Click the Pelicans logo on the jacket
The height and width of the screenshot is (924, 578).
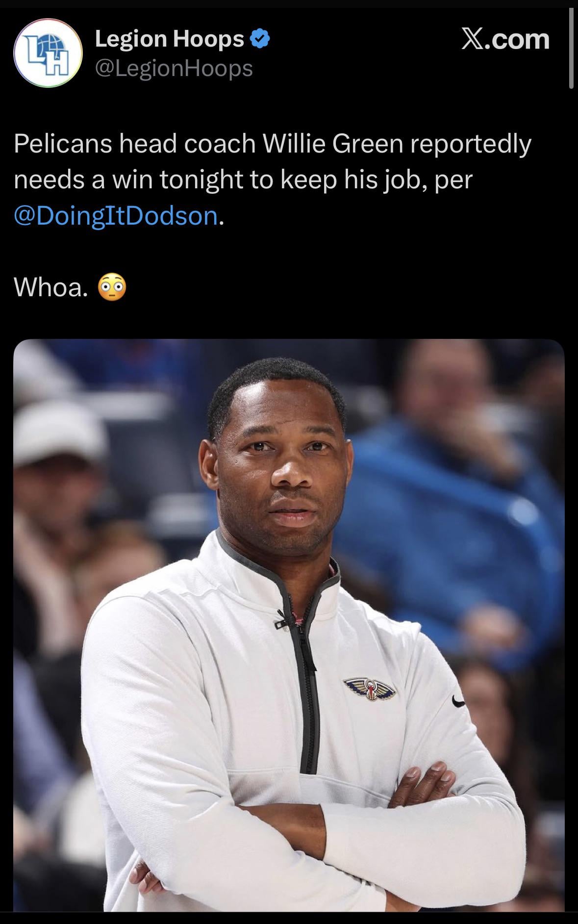coord(370,688)
